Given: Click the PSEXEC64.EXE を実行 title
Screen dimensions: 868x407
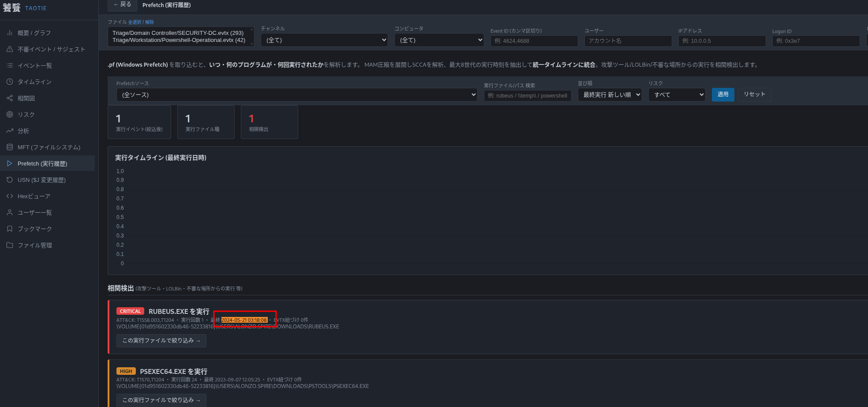Looking at the screenshot, I should pyautogui.click(x=173, y=372).
